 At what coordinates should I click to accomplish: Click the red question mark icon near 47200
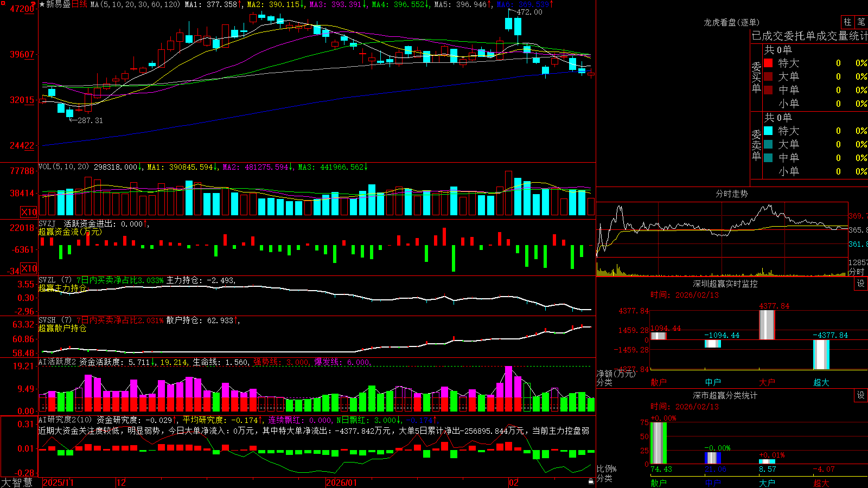point(33,5)
